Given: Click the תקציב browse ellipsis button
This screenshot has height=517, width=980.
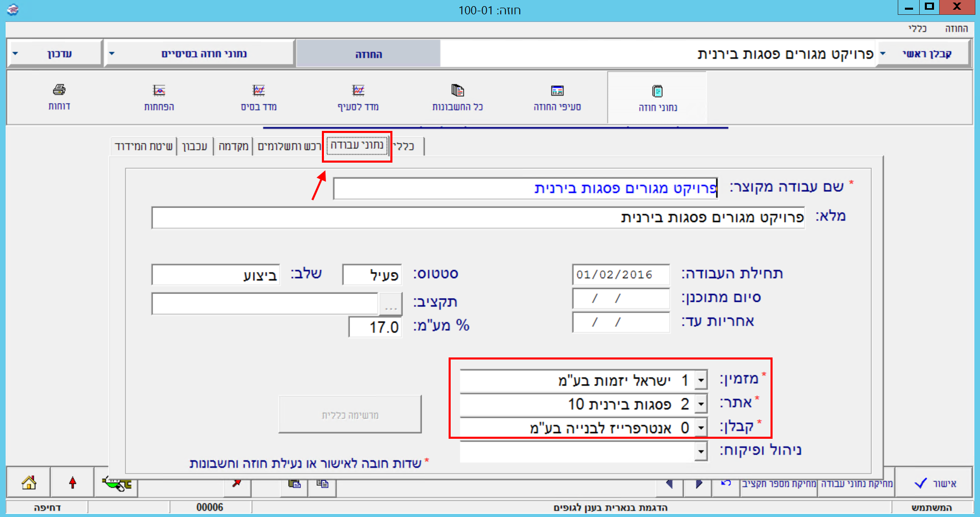Looking at the screenshot, I should point(390,305).
